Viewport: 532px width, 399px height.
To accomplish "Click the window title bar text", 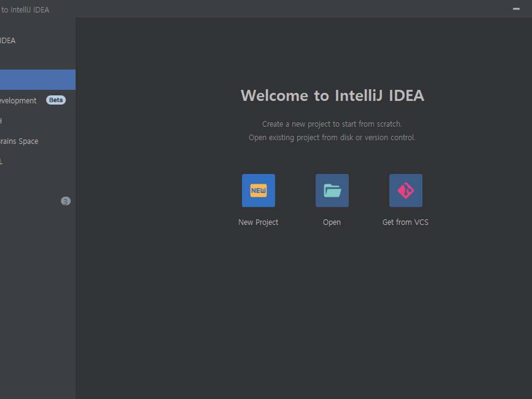I will 25,10.
